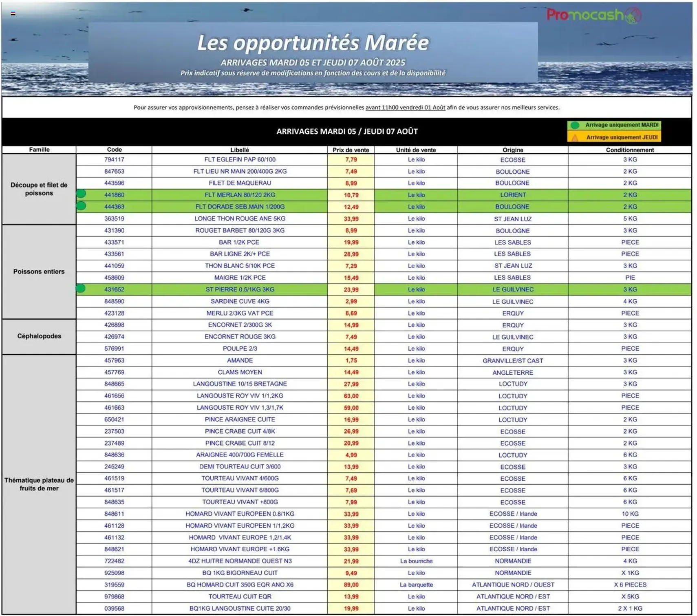This screenshot has width=697, height=616.
Task: Select 'FLT DORADE SEB.MAIN 1/200G' label
Action: (240, 207)
